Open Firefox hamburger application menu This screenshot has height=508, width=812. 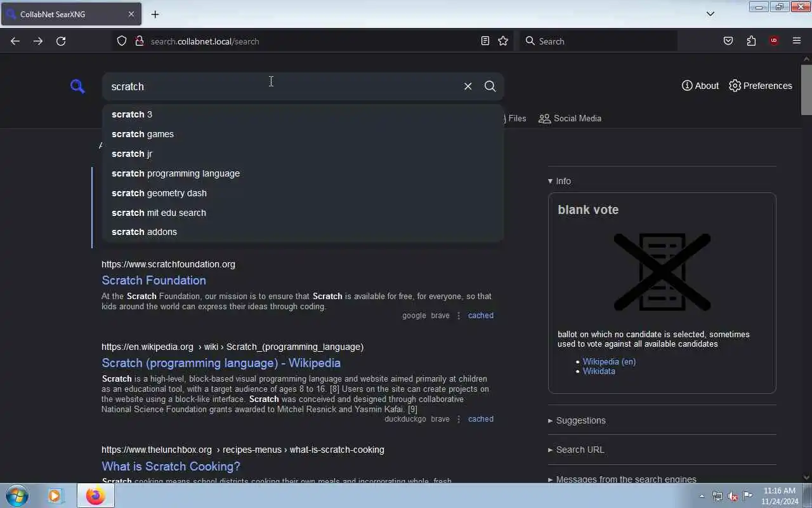tap(797, 41)
